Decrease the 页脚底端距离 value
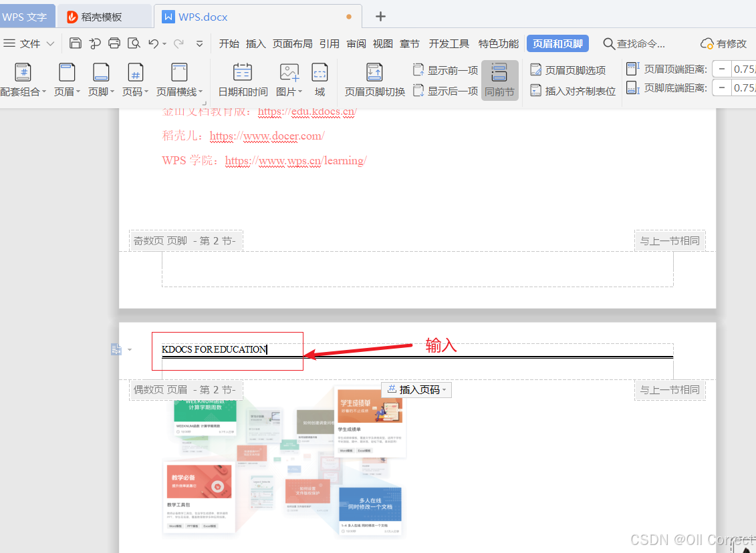756x553 pixels. pyautogui.click(x=722, y=87)
